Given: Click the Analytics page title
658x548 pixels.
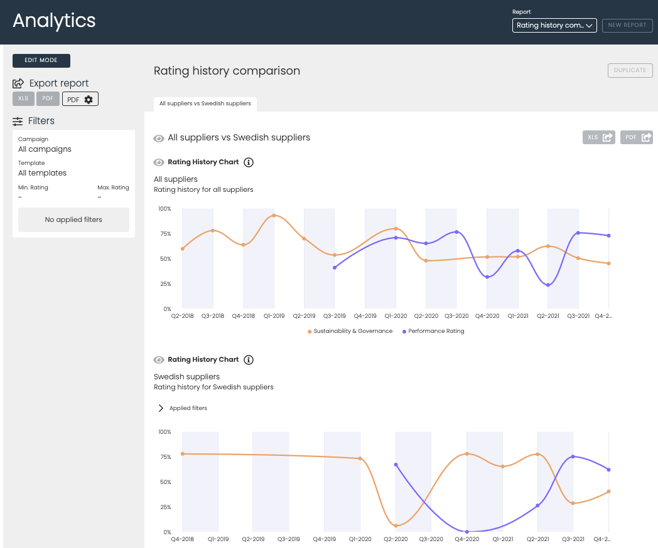Looking at the screenshot, I should pyautogui.click(x=54, y=21).
